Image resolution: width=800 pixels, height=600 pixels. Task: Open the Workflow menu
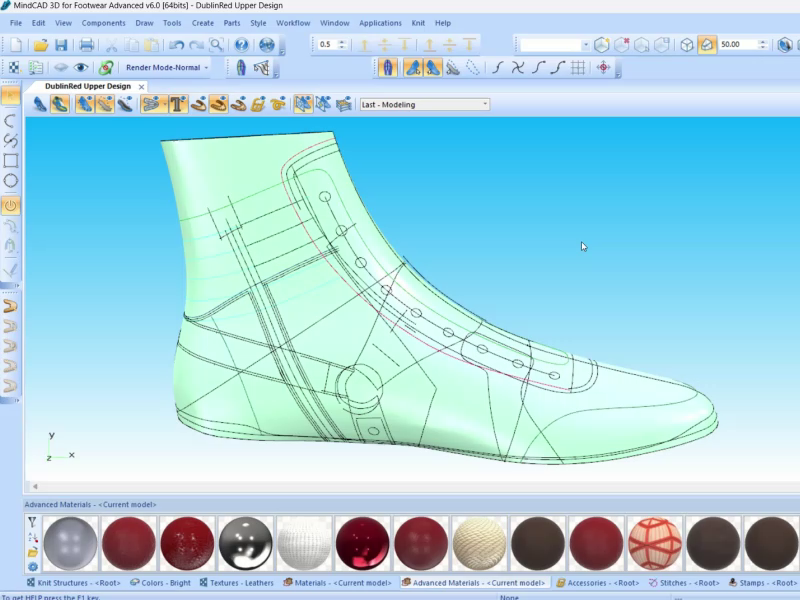[293, 23]
